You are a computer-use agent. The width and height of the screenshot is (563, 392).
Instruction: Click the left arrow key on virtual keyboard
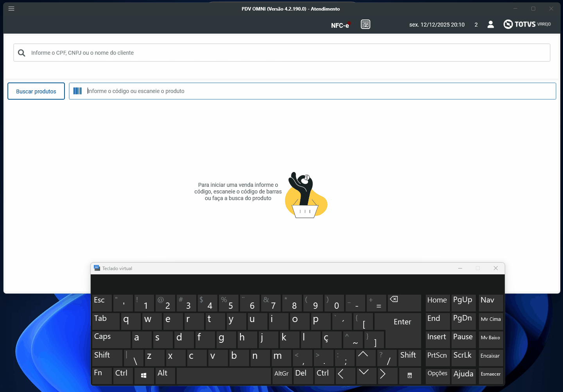(x=346, y=376)
